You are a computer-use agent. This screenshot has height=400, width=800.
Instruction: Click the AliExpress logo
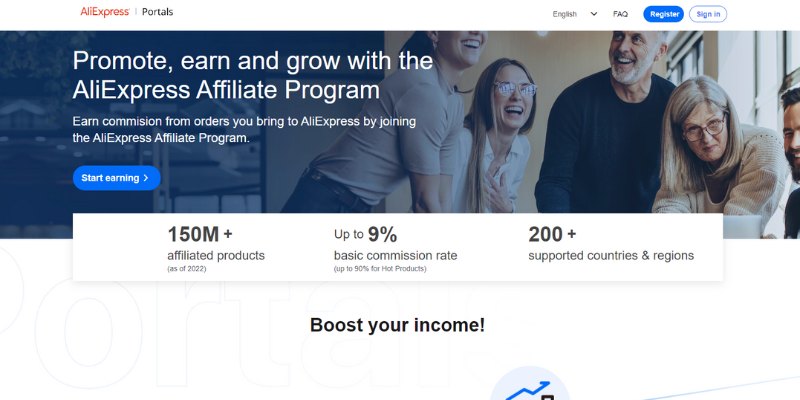click(x=105, y=12)
